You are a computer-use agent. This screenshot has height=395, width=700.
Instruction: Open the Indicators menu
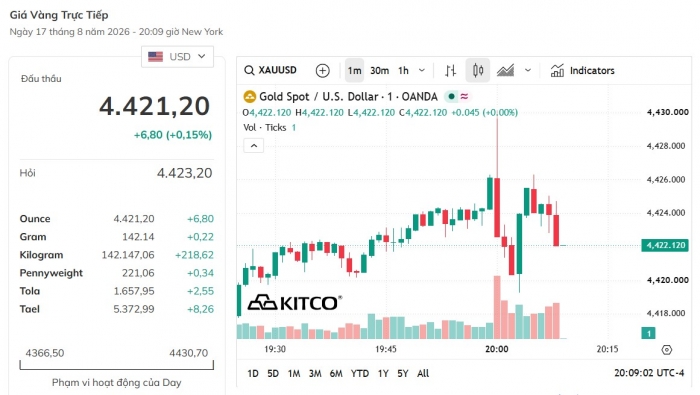582,71
